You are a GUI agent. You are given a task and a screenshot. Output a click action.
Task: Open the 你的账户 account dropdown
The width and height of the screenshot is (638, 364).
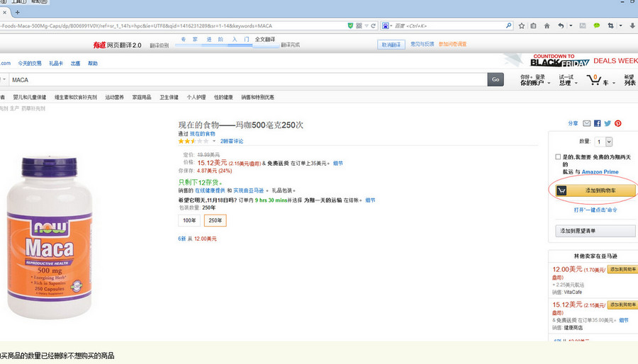tap(535, 80)
